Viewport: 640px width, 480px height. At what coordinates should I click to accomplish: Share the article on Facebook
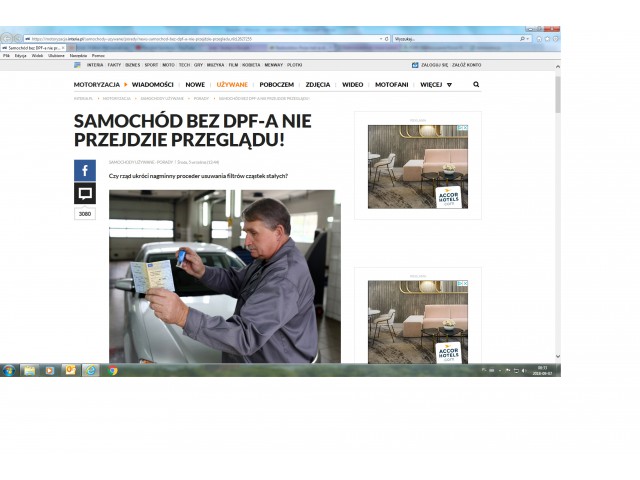pyautogui.click(x=85, y=171)
